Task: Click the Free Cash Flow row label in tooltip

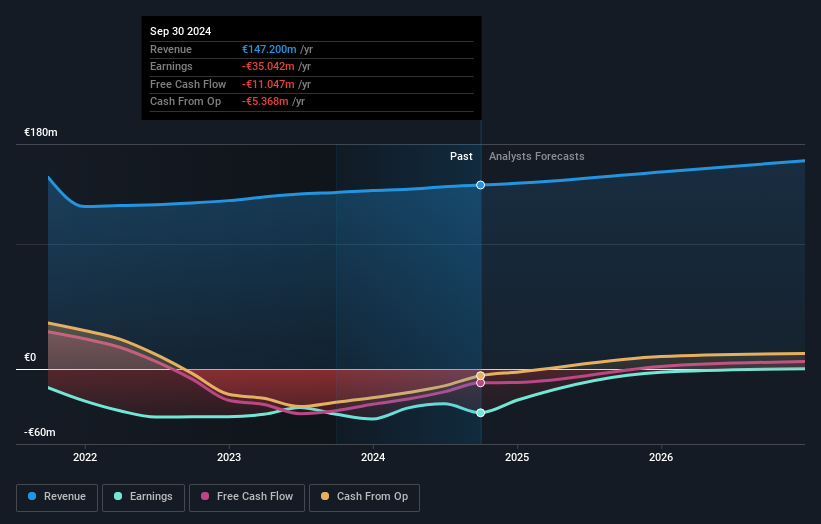Action: 188,84
